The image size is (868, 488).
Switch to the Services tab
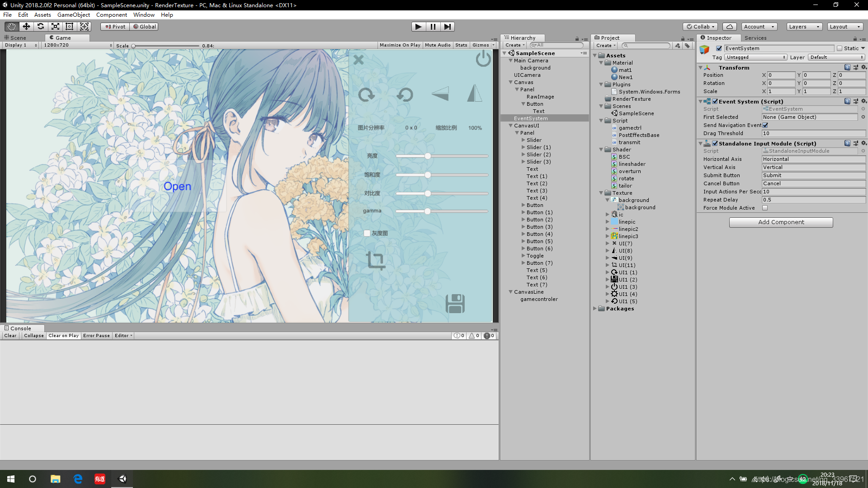click(x=755, y=38)
